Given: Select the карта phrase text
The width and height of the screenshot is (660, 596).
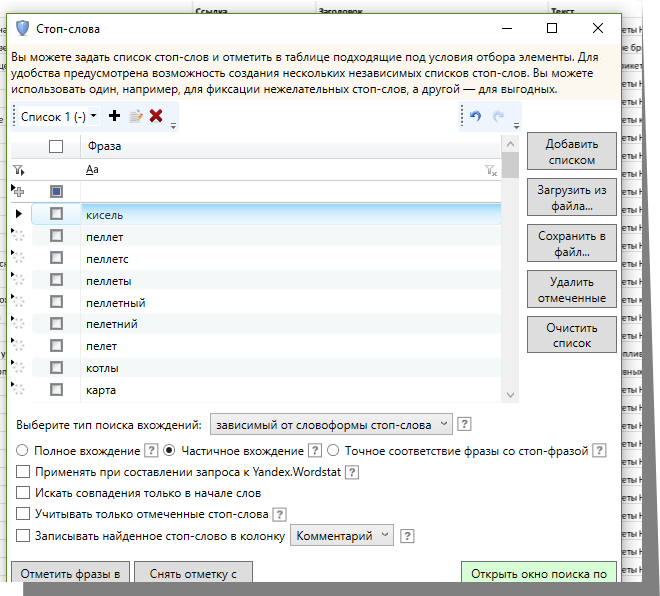Looking at the screenshot, I should (x=101, y=390).
